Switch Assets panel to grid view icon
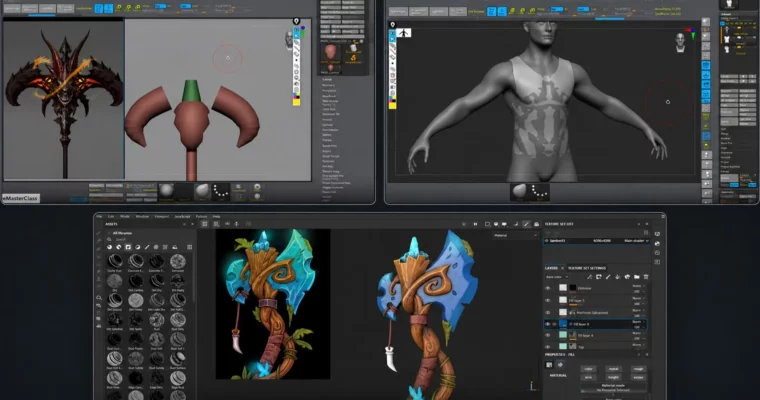The width and height of the screenshot is (760, 400). click(190, 247)
